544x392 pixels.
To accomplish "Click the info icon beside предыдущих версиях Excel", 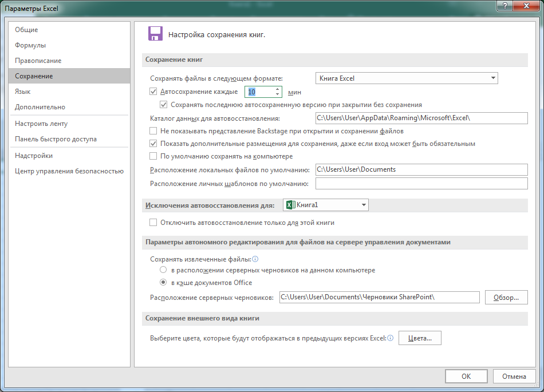I will 391,338.
